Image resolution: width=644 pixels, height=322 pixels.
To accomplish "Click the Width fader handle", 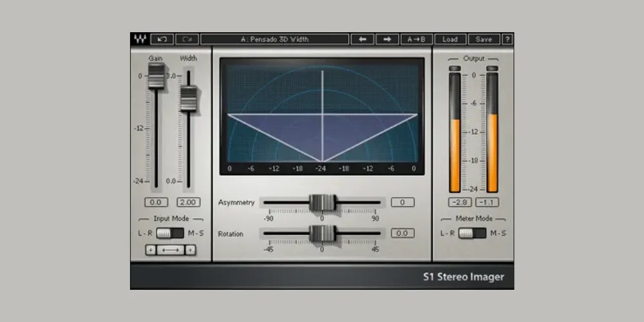I will (x=189, y=99).
